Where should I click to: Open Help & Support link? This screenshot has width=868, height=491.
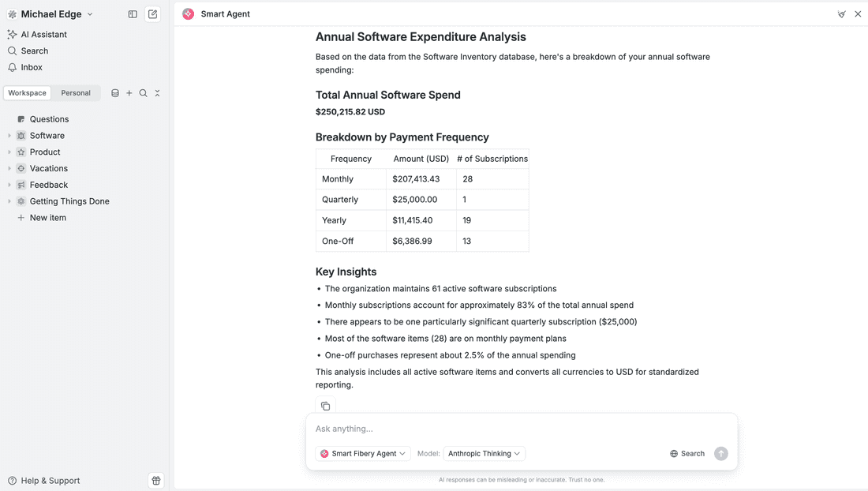tap(50, 481)
